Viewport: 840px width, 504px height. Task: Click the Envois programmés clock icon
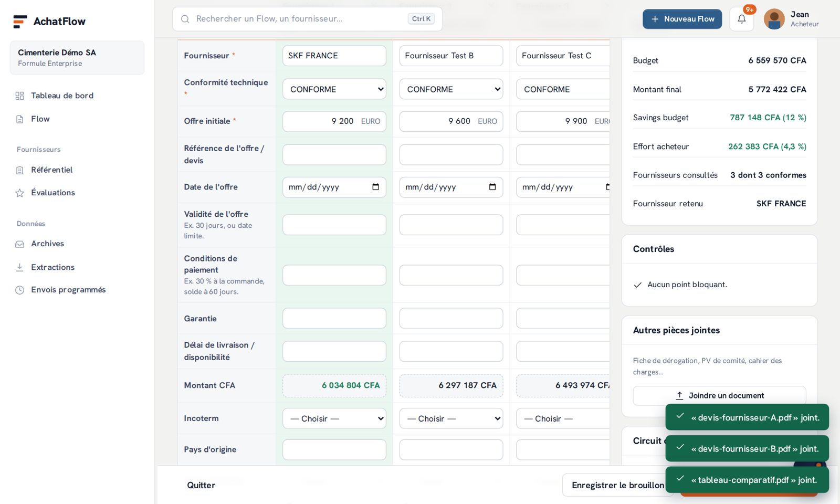tap(20, 290)
